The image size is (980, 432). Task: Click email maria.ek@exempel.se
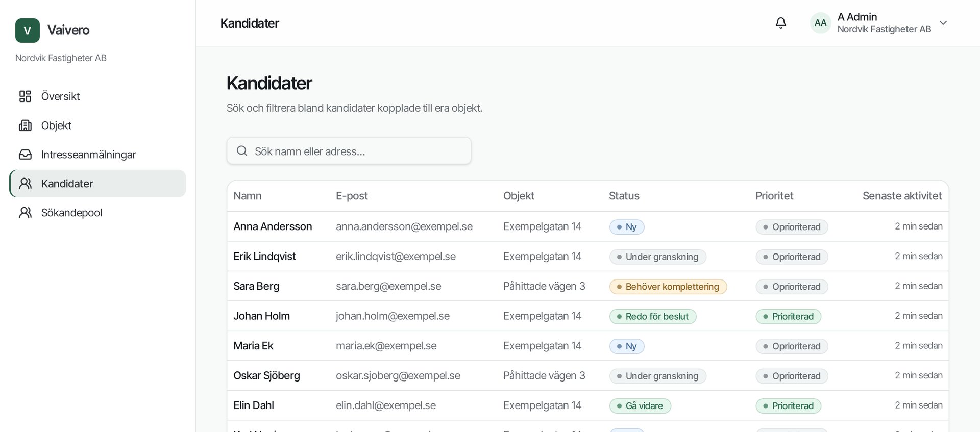386,346
